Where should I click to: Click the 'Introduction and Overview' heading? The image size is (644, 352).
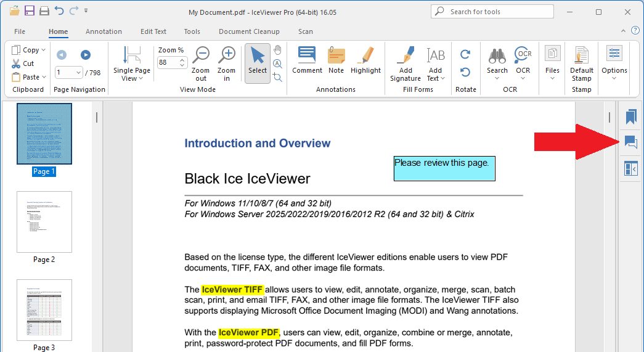click(257, 143)
